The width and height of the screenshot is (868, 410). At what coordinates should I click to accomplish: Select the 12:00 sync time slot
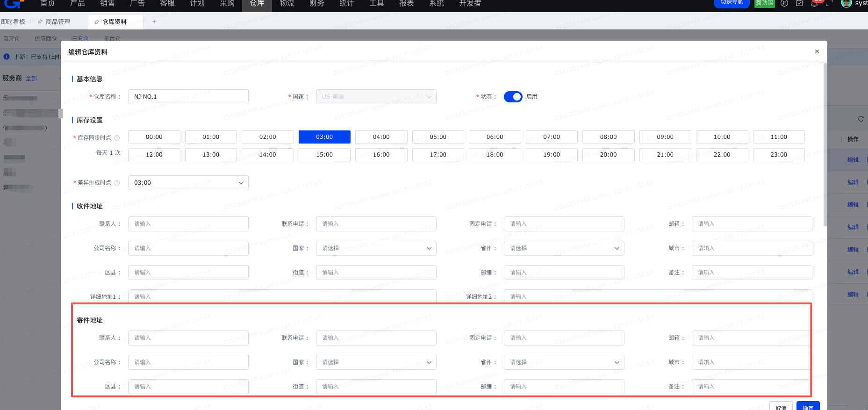(154, 155)
